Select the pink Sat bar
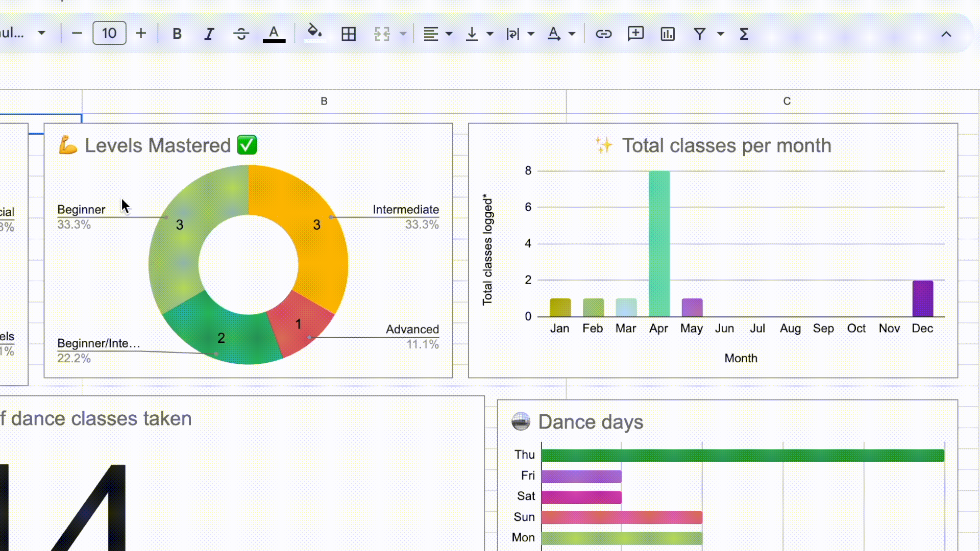 581,497
